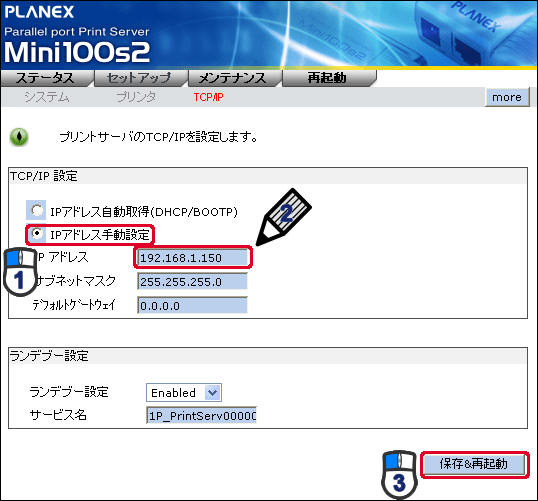
Task: Click the subnet mask field 255.255.255.0
Action: point(192,281)
